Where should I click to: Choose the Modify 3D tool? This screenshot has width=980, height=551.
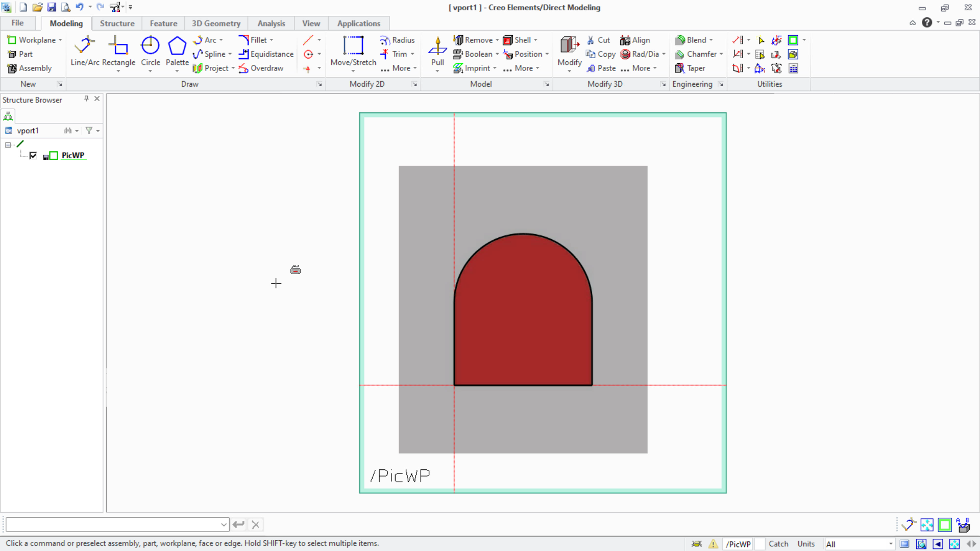569,51
